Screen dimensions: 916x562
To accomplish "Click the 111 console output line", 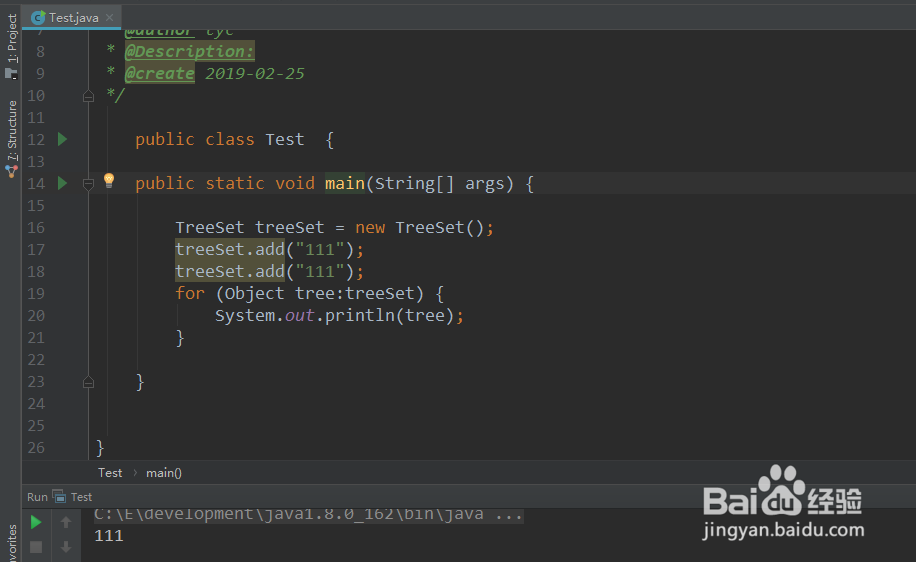I will (109, 536).
